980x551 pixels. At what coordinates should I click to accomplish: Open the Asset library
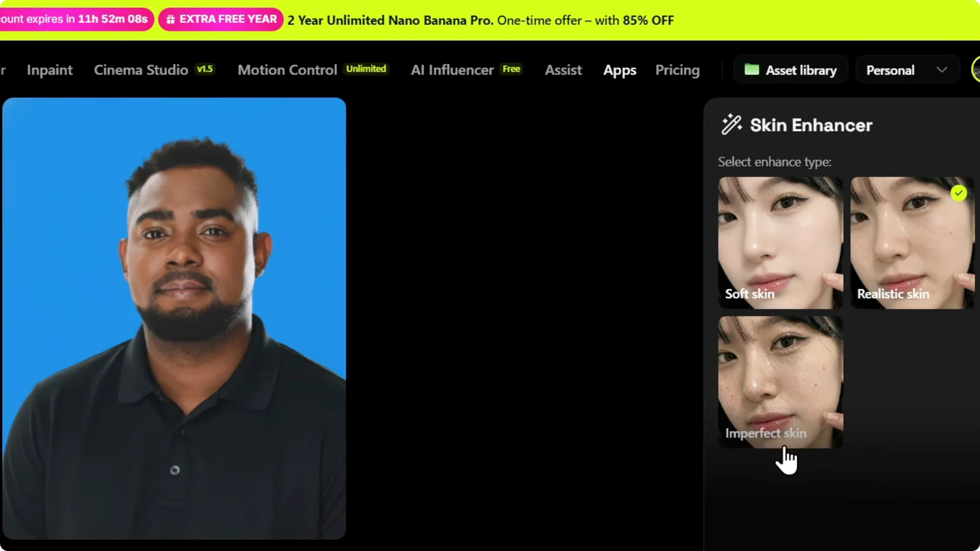[x=791, y=70]
